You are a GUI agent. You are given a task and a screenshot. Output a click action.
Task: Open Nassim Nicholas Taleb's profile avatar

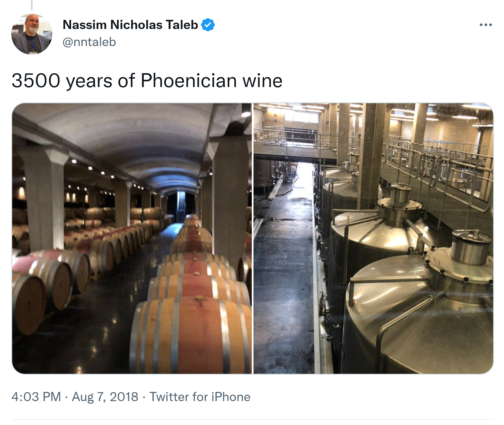[x=32, y=34]
